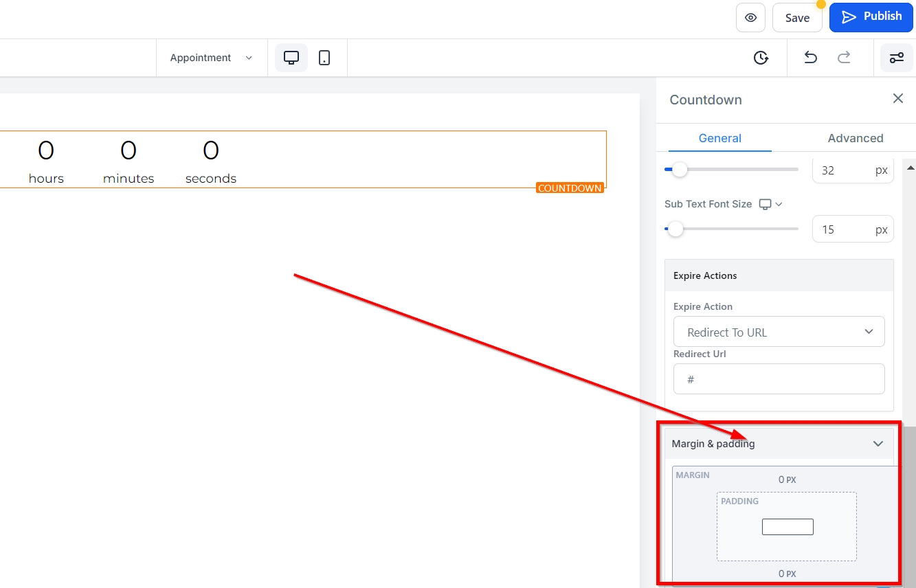Click the preview eye icon
Screen dimensions: 916x588
(x=750, y=18)
